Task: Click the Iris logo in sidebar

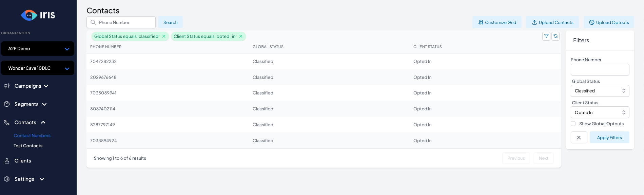Action: pyautogui.click(x=38, y=15)
